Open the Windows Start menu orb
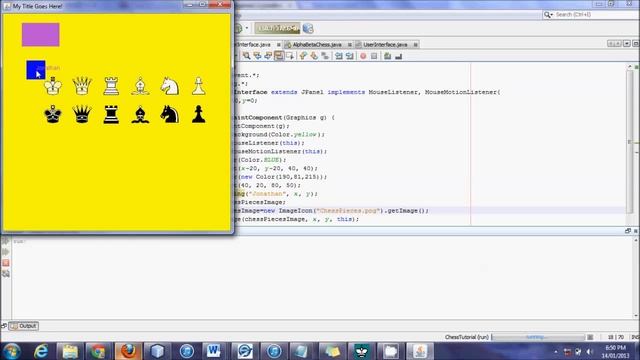Image resolution: width=640 pixels, height=360 pixels. click(x=11, y=351)
